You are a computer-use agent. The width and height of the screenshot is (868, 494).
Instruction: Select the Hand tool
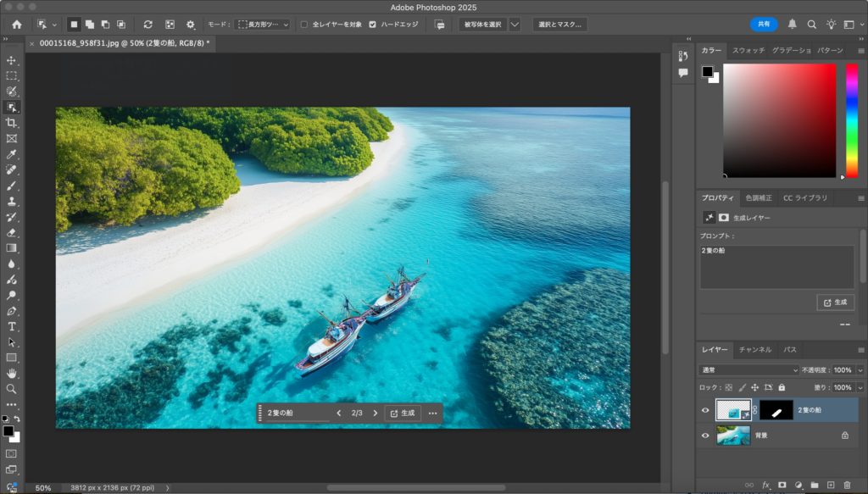coord(12,373)
